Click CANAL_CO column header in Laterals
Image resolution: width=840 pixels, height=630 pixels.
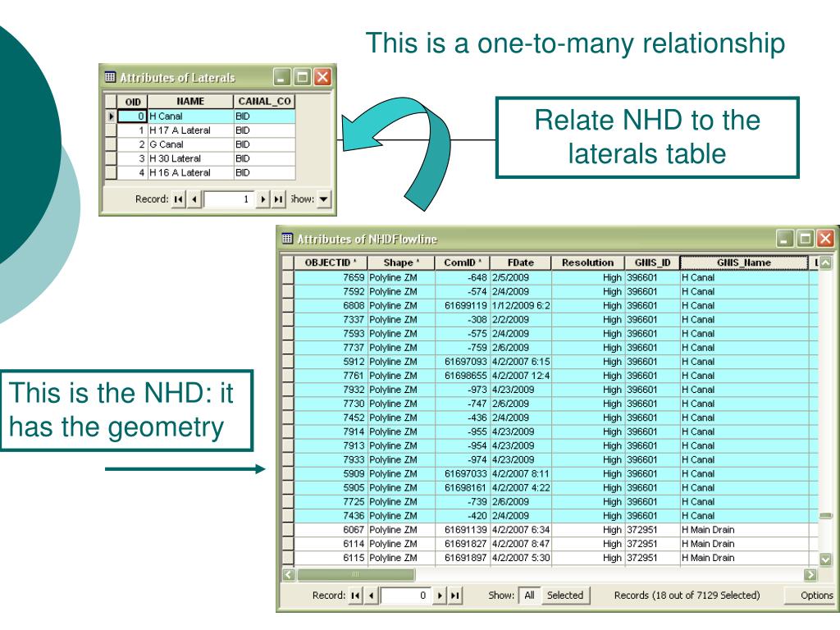(x=264, y=101)
